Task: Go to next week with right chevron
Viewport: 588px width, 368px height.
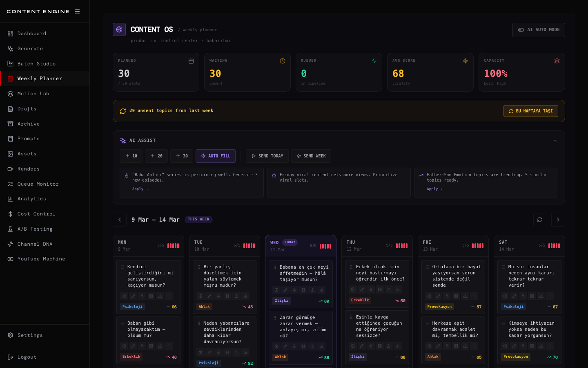Action: point(558,220)
